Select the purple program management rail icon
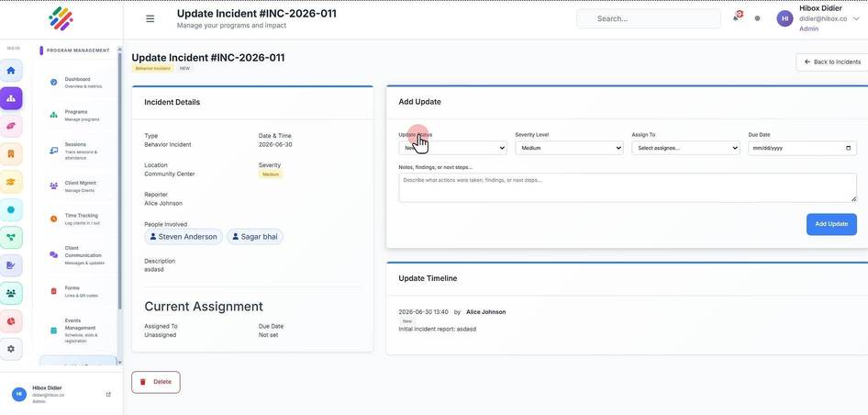Image resolution: width=868 pixels, height=415 pixels. [x=11, y=98]
